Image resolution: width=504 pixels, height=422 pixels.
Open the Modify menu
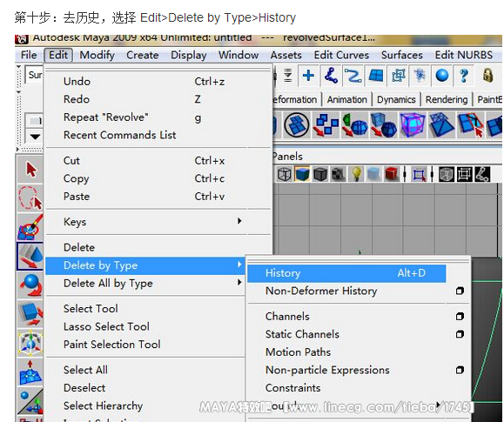[97, 55]
